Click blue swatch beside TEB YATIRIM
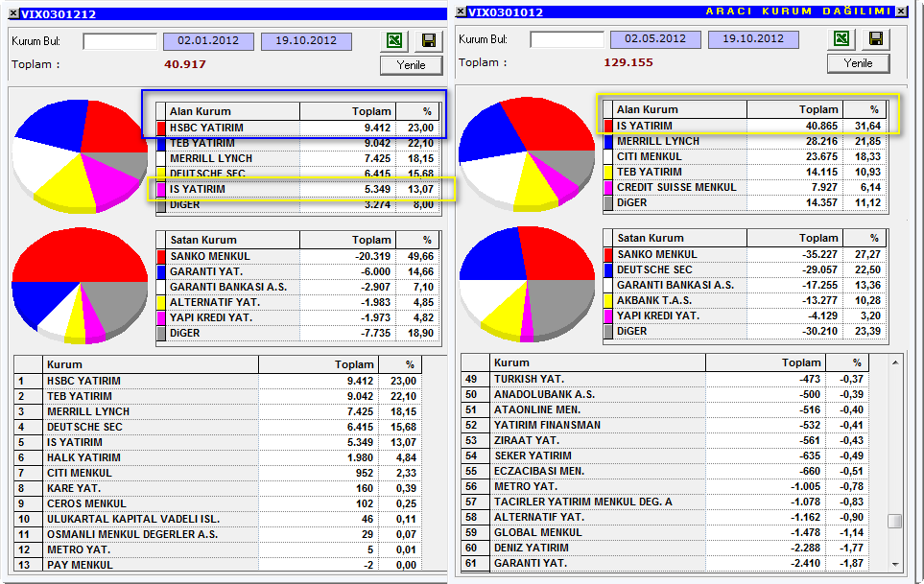 point(161,143)
